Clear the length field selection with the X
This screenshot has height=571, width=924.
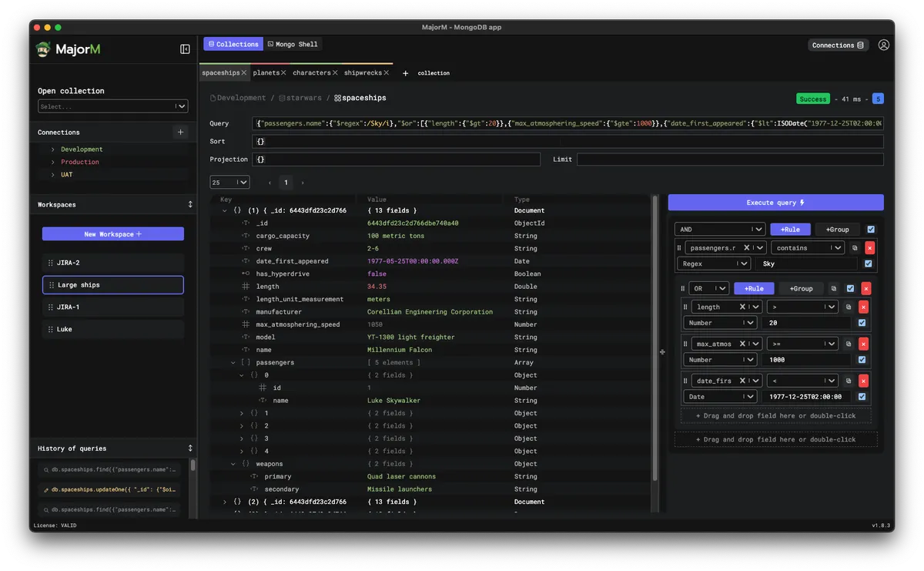point(742,307)
